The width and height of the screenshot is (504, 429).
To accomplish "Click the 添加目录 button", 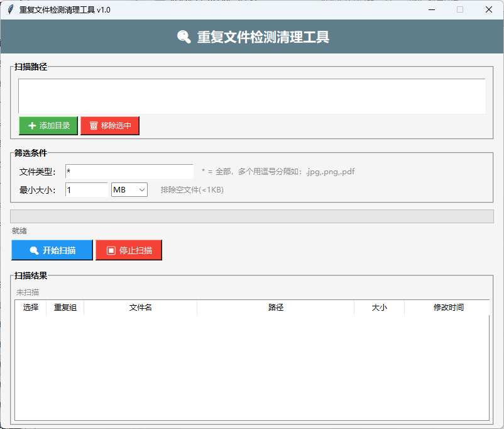I will coord(48,126).
